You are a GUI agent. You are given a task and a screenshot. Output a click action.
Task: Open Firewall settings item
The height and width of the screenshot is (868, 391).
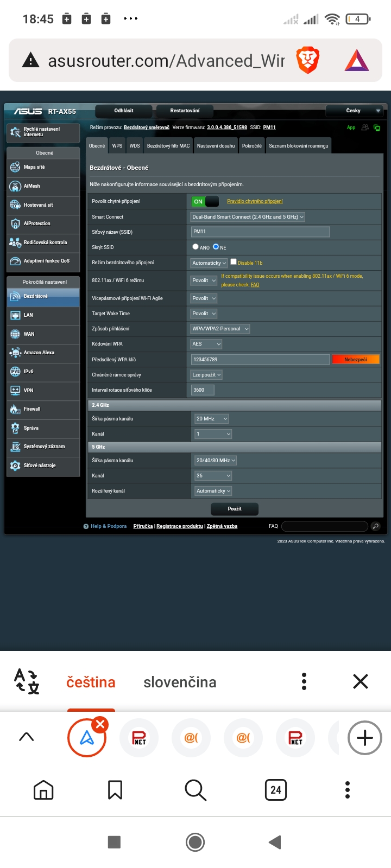[43, 409]
